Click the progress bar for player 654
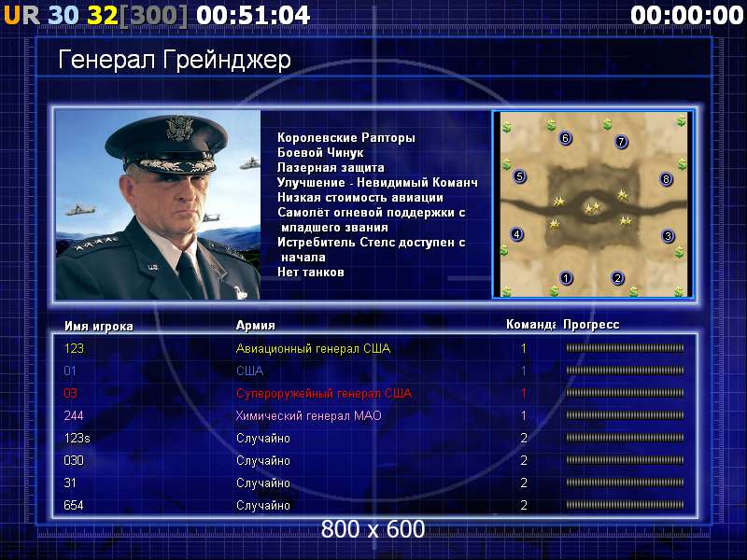Viewport: 747px width, 560px height. 625,505
